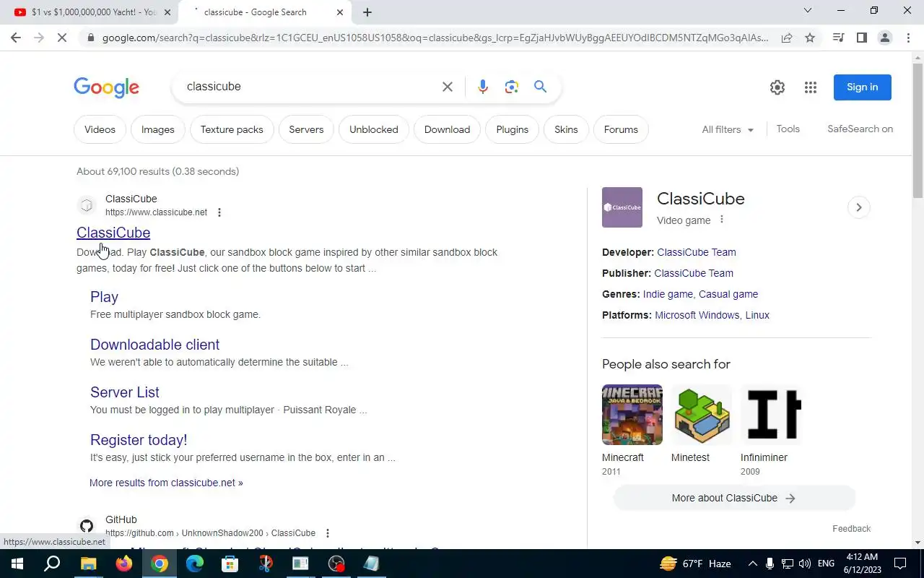Viewport: 924px width, 578px height.
Task: Select the Servers filter chip
Action: click(306, 130)
